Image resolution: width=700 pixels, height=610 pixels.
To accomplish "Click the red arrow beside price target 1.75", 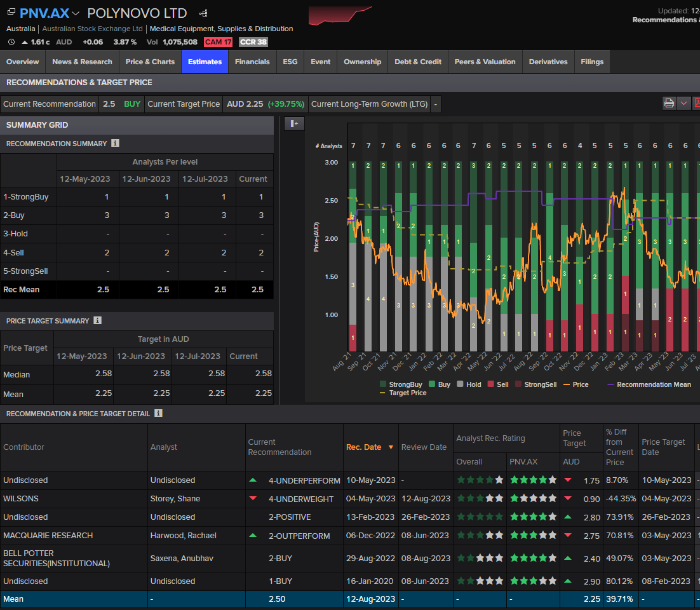I will click(x=568, y=480).
